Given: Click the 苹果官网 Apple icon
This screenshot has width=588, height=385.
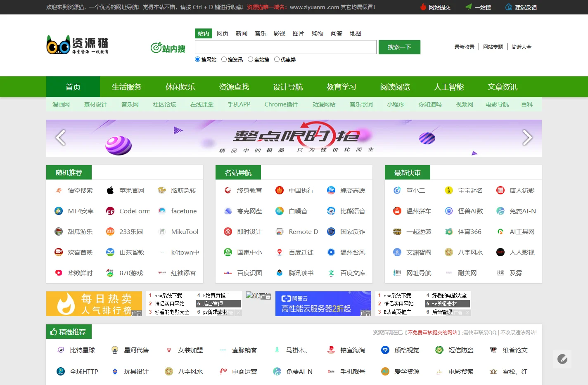Looking at the screenshot, I should pyautogui.click(x=110, y=190).
